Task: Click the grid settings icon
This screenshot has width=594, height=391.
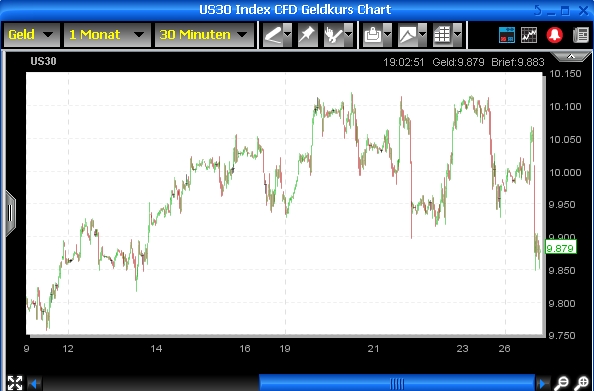Action: [443, 35]
